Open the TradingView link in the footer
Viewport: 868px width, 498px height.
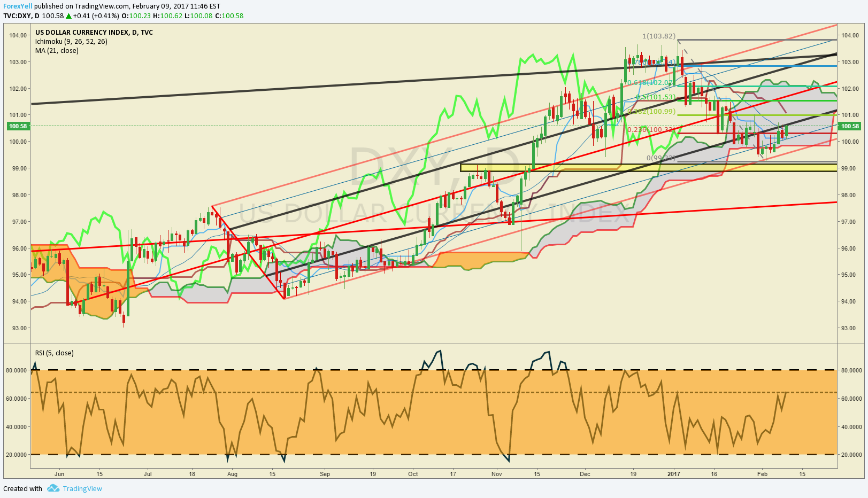click(x=82, y=488)
